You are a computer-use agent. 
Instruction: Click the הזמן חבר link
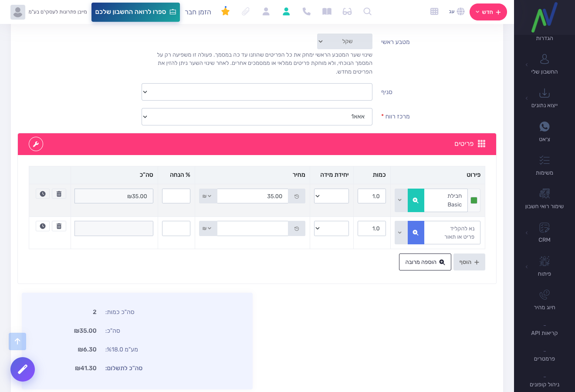coord(198,12)
